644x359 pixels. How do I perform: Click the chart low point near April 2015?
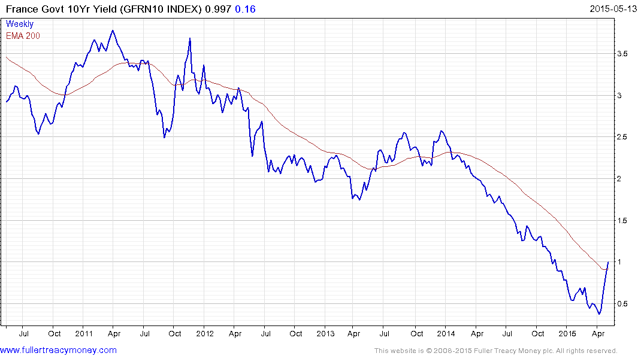click(x=599, y=314)
